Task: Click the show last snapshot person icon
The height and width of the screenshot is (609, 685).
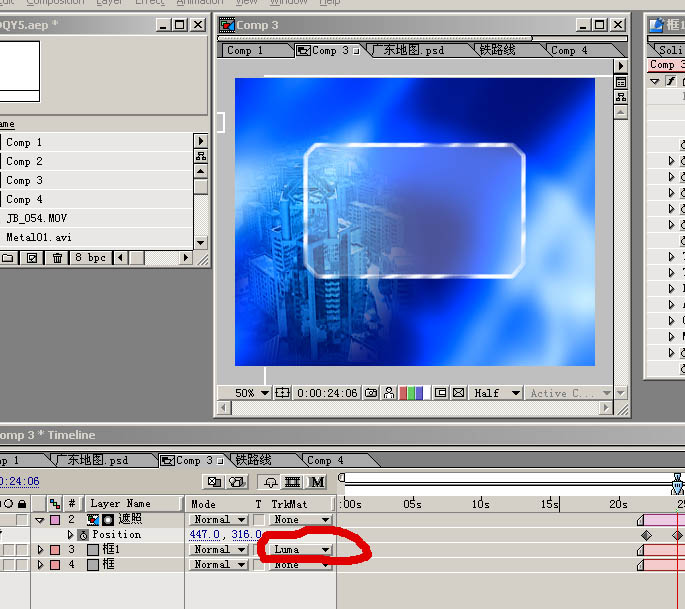Action: coord(389,393)
